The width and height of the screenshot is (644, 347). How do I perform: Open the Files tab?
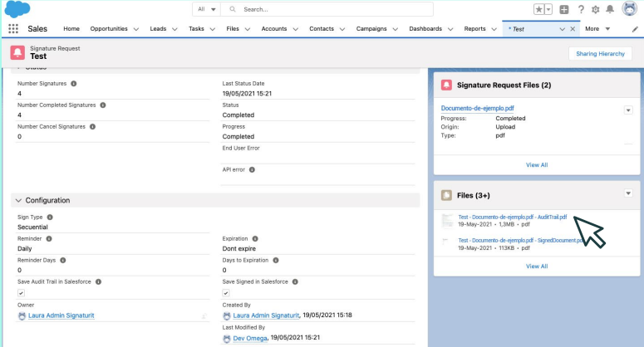tap(233, 29)
